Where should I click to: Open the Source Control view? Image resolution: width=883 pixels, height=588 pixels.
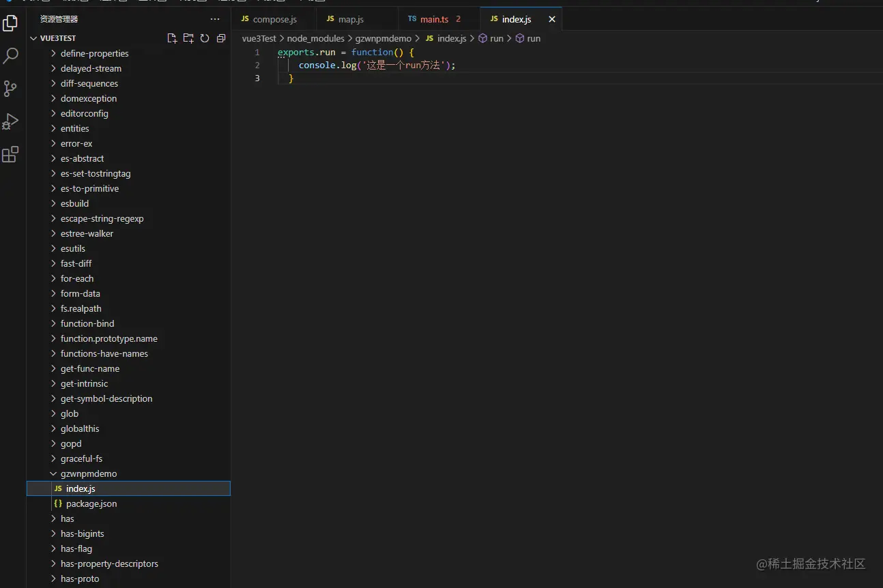tap(10, 89)
